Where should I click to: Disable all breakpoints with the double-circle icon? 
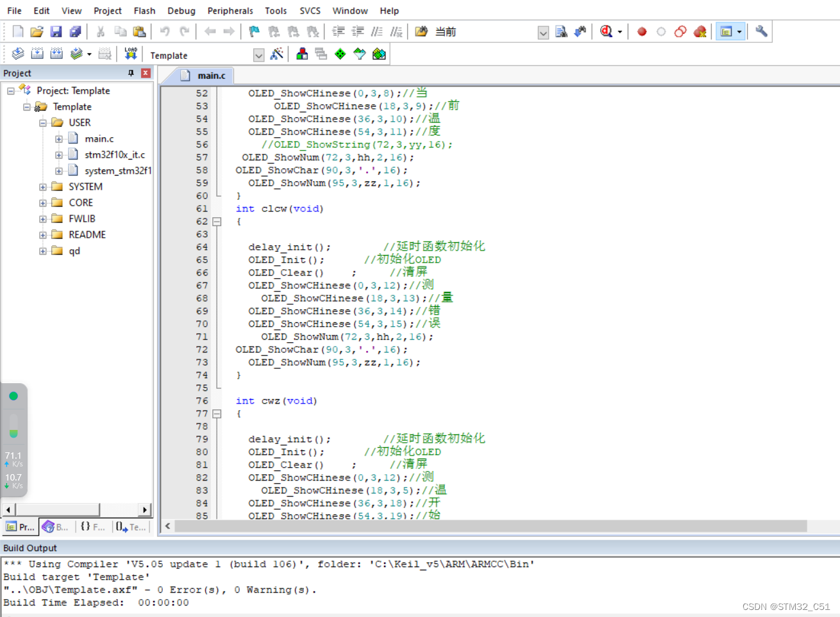click(x=680, y=31)
